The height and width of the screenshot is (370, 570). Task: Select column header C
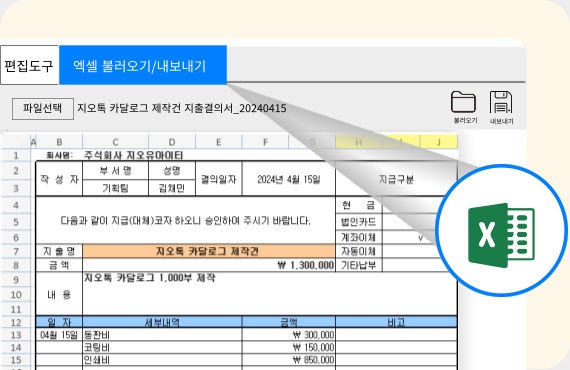point(116,142)
